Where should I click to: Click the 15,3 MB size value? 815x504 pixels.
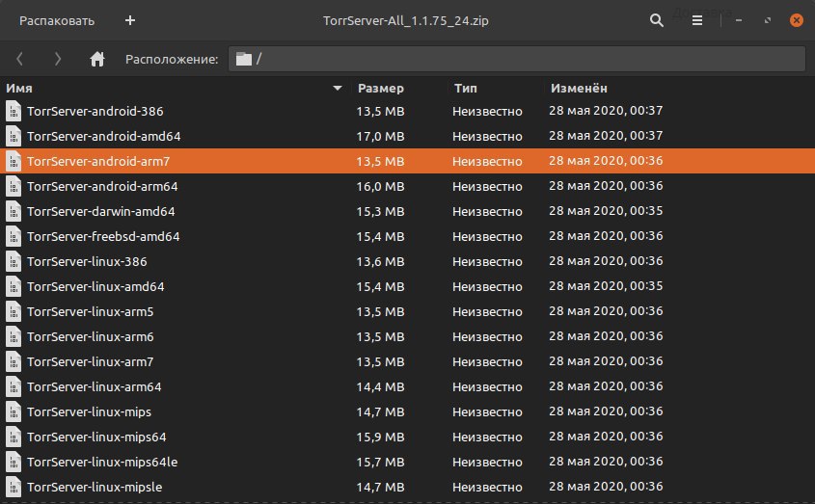coord(380,211)
